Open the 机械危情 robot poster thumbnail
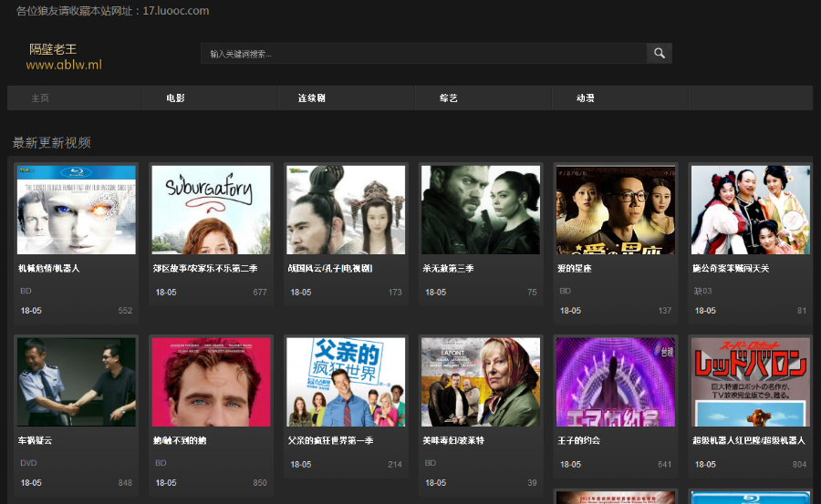Image resolution: width=821 pixels, height=504 pixels. [77, 210]
